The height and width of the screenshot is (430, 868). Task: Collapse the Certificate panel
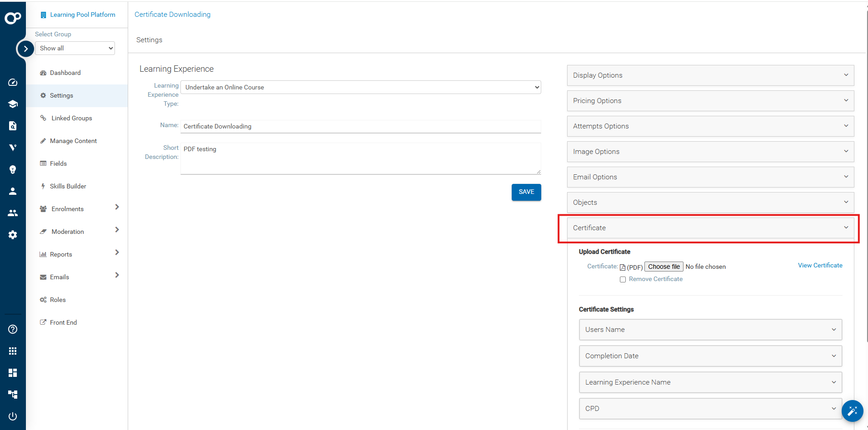(711, 228)
